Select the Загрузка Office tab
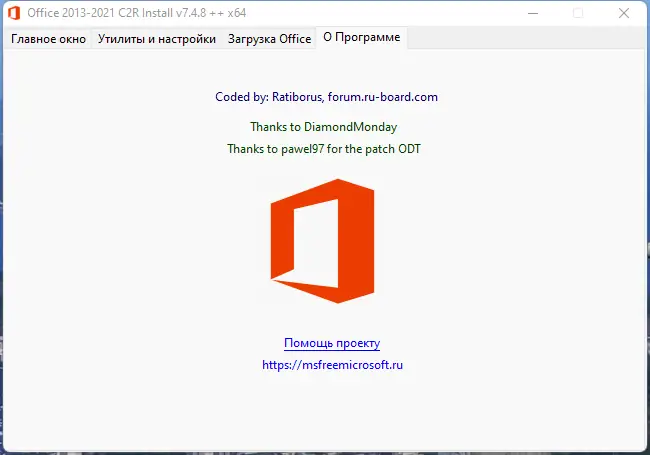Viewport: 650px width, 455px height. [269, 39]
